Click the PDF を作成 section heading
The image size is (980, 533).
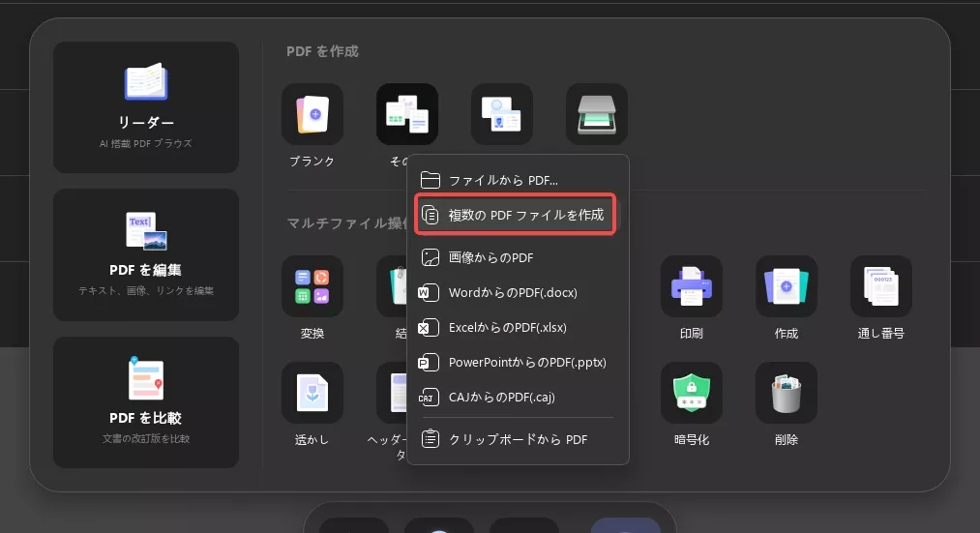pos(322,51)
